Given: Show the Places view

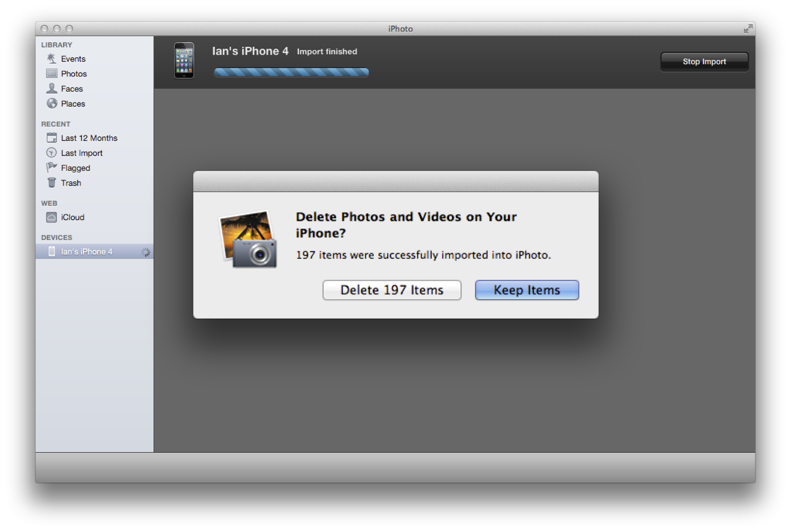Looking at the screenshot, I should tap(94, 104).
